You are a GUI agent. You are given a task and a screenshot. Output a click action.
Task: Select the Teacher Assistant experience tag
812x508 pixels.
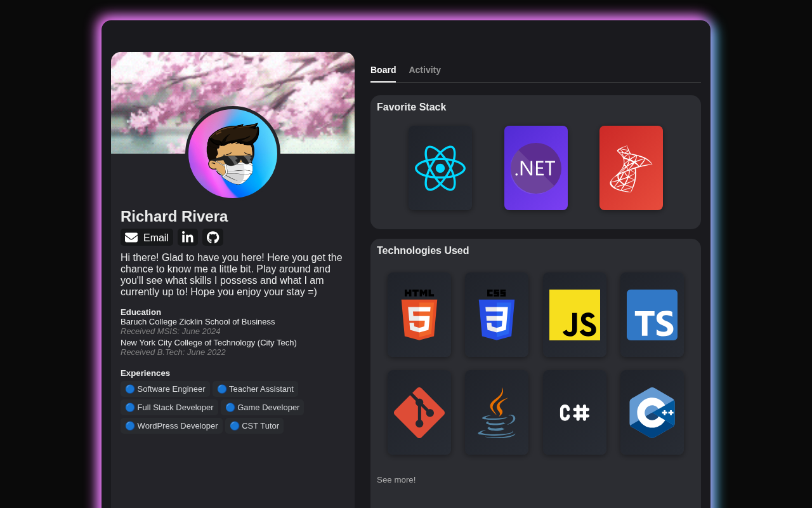click(x=255, y=389)
